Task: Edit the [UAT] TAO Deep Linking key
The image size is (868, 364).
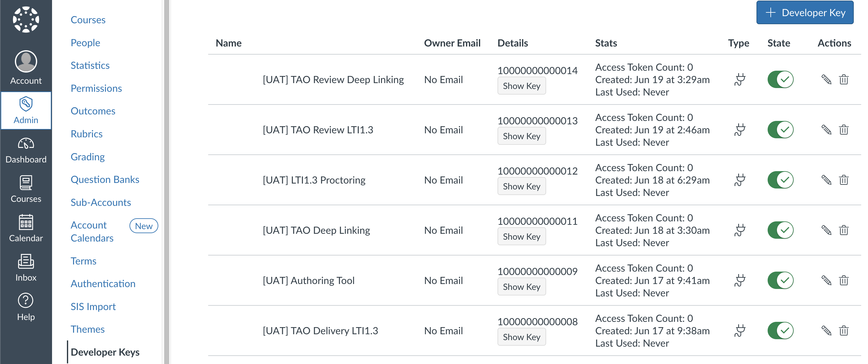Action: pyautogui.click(x=826, y=230)
